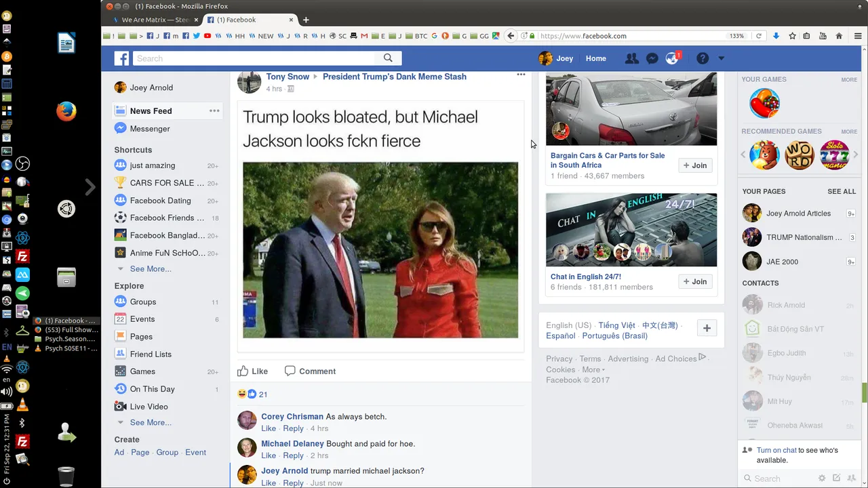This screenshot has width=868, height=488.
Task: Open Joey profile link in header
Action: (x=556, y=58)
